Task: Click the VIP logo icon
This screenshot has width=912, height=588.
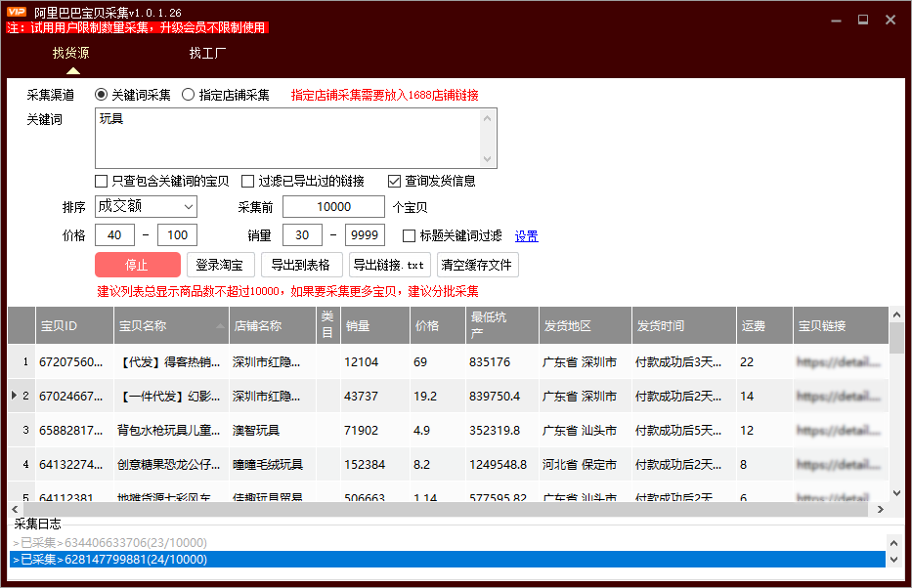Action: (x=17, y=12)
